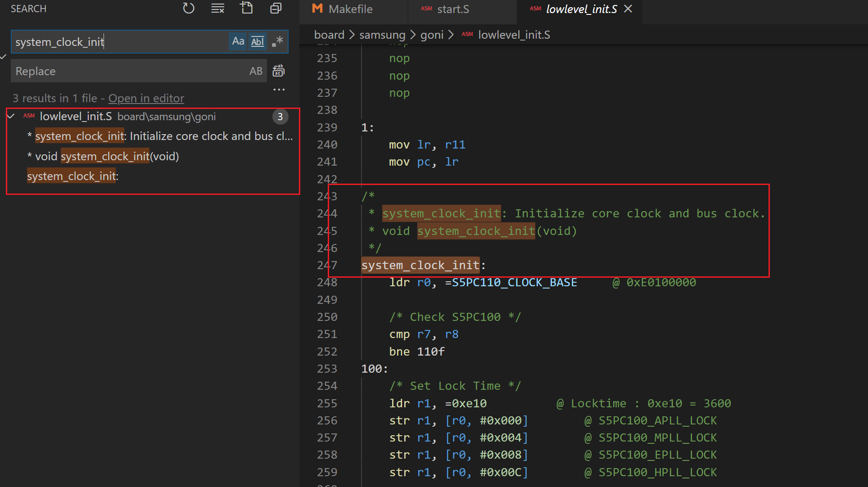
Task: Click comment '/* Check S5PC100 */'
Action: point(455,317)
